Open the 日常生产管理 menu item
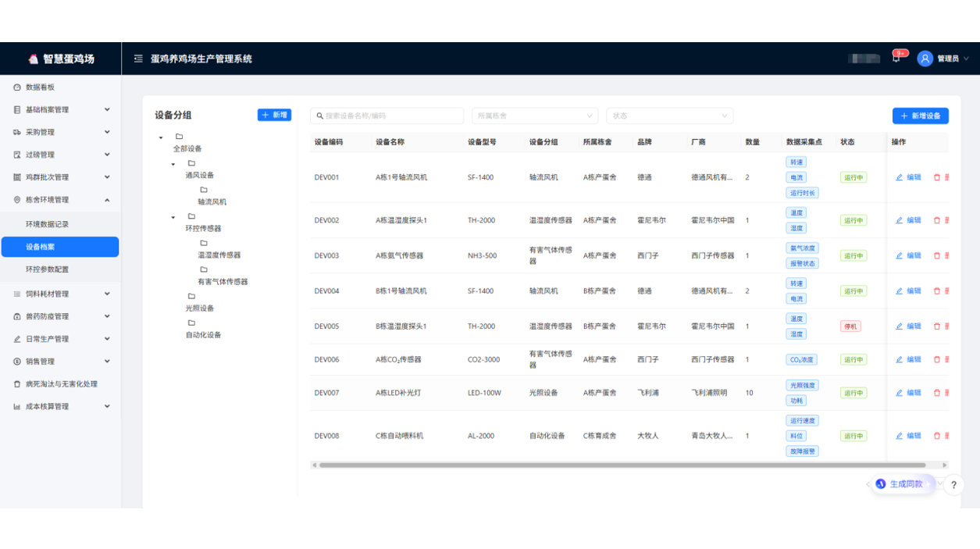The width and height of the screenshot is (980, 549). click(60, 339)
